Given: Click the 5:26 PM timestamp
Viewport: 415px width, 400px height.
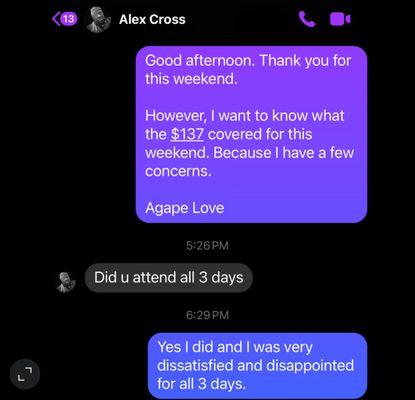Looking at the screenshot, I should tap(207, 246).
